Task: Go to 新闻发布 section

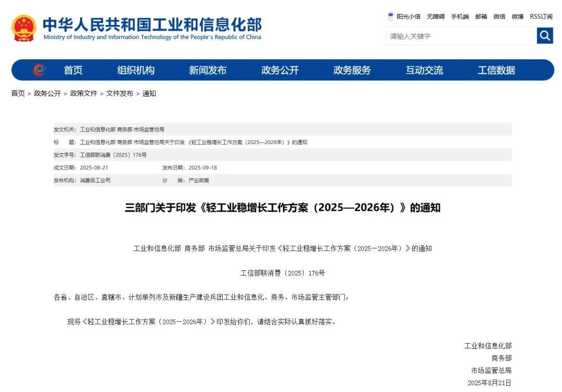Action: point(208,70)
